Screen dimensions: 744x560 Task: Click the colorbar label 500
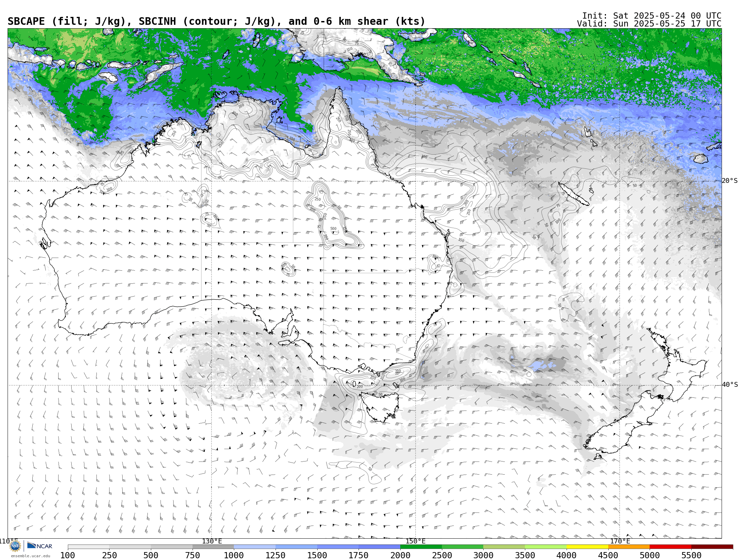pos(151,556)
